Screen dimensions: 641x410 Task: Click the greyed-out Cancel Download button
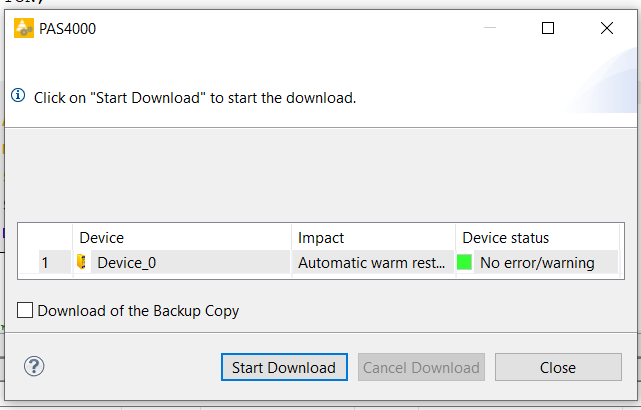point(421,367)
